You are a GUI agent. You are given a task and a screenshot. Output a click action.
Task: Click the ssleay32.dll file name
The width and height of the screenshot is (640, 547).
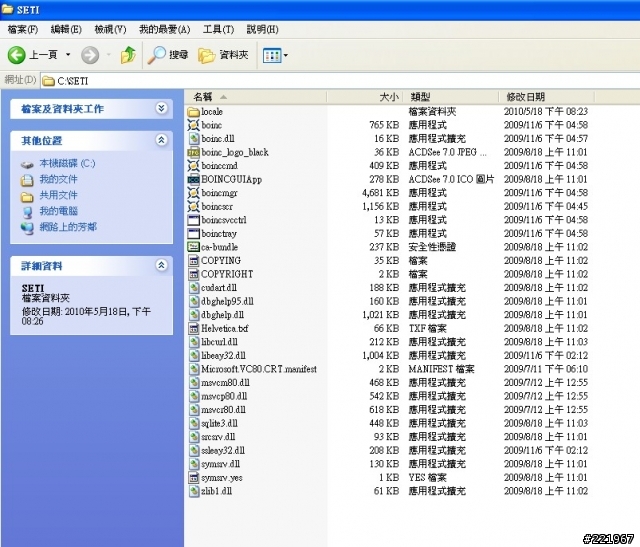(223, 450)
